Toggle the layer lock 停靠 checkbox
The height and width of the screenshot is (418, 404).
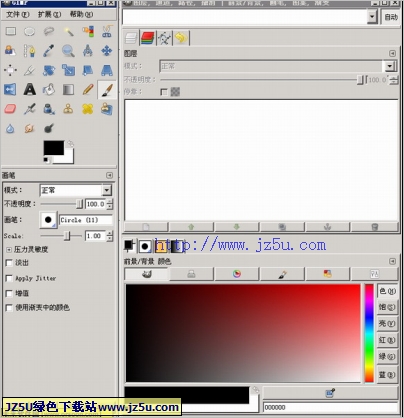coord(164,92)
